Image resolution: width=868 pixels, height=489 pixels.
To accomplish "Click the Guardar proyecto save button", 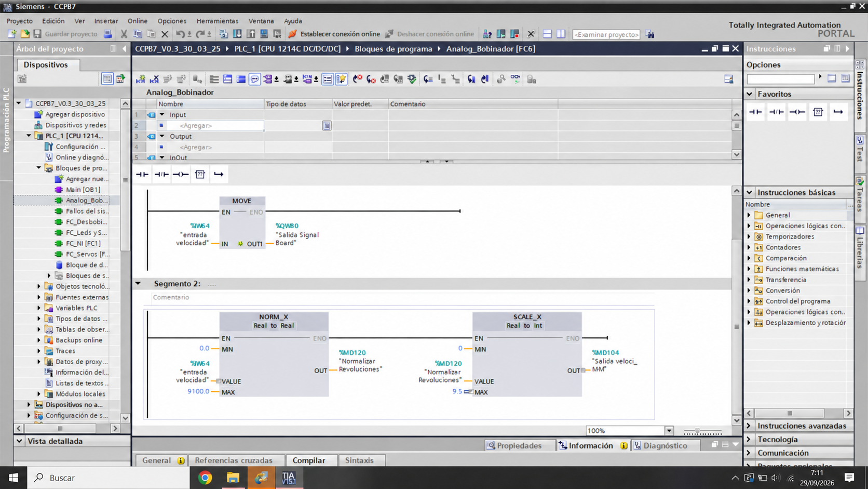I will [x=65, y=34].
